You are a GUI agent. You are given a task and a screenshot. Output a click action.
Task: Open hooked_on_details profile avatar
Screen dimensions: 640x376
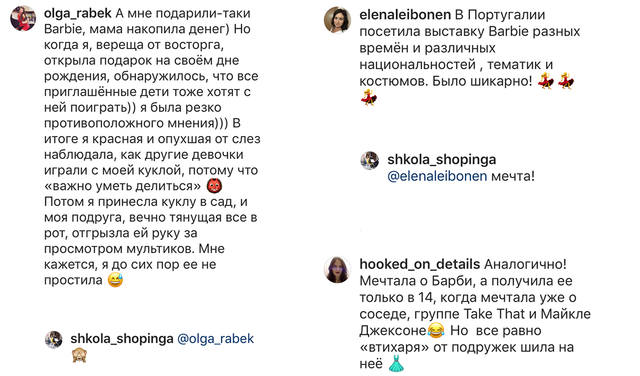point(337,269)
